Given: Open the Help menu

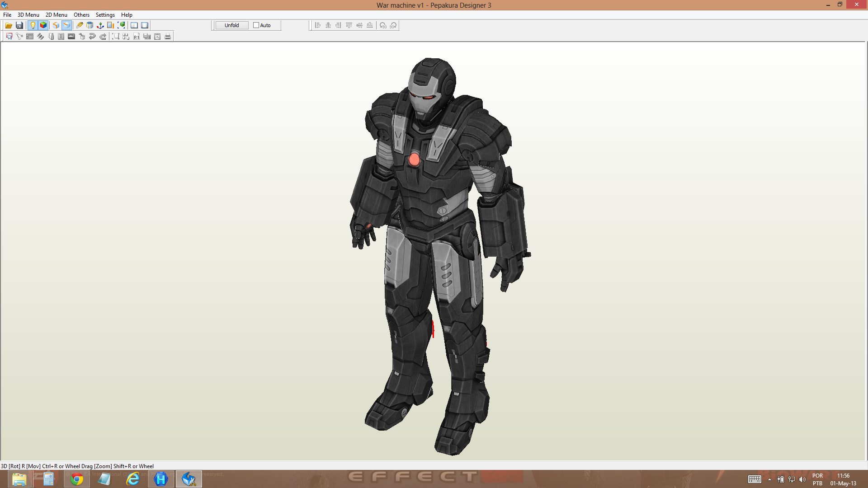Looking at the screenshot, I should click(127, 15).
